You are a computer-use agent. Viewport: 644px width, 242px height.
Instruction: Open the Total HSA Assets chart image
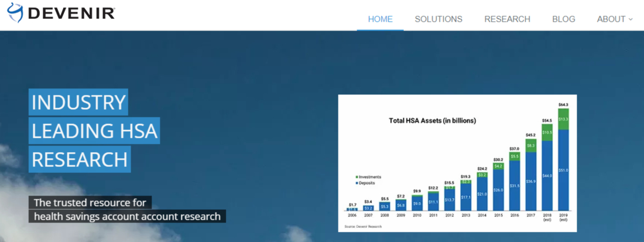[x=458, y=163]
